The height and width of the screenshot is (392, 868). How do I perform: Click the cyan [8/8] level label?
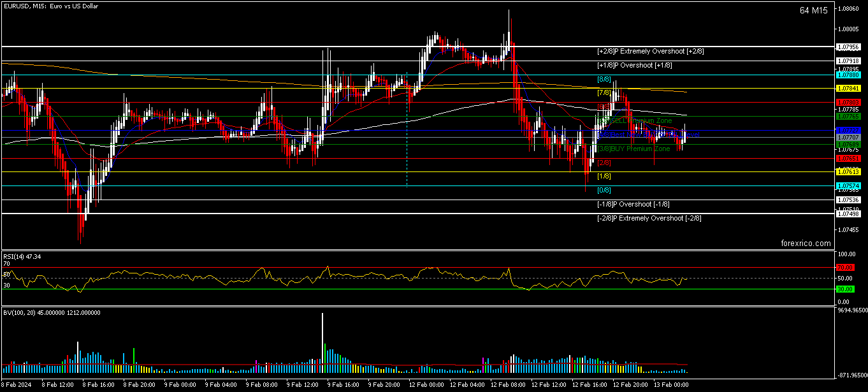pyautogui.click(x=604, y=79)
